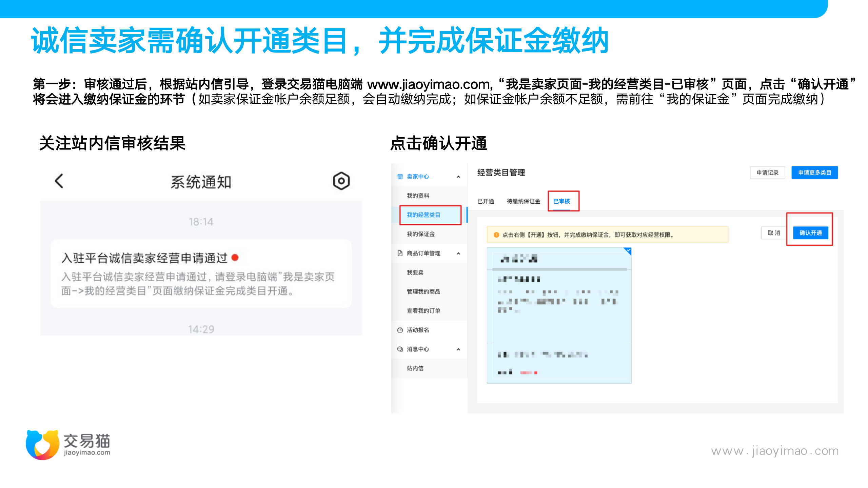The image size is (868, 488).
Task: Click the 活动报名 sidebar label
Action: 418,330
